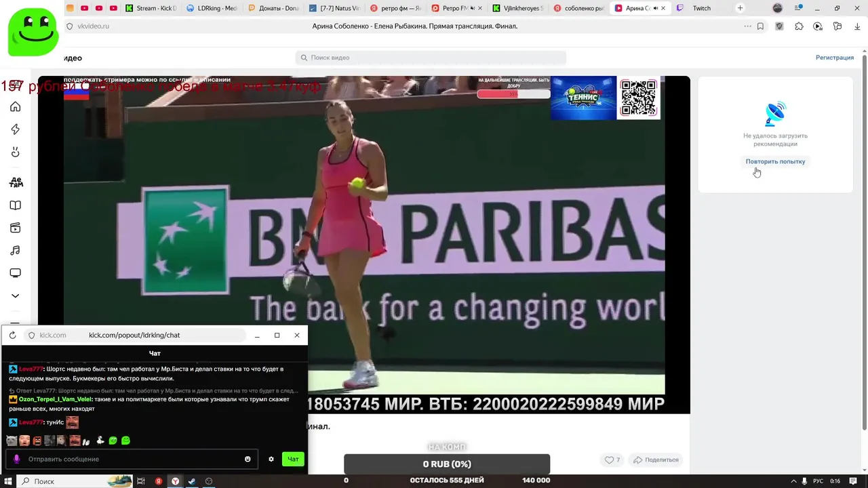Switch to the 'Ретро FM' browser tab
Screen dimensions: 868x488
click(456, 8)
